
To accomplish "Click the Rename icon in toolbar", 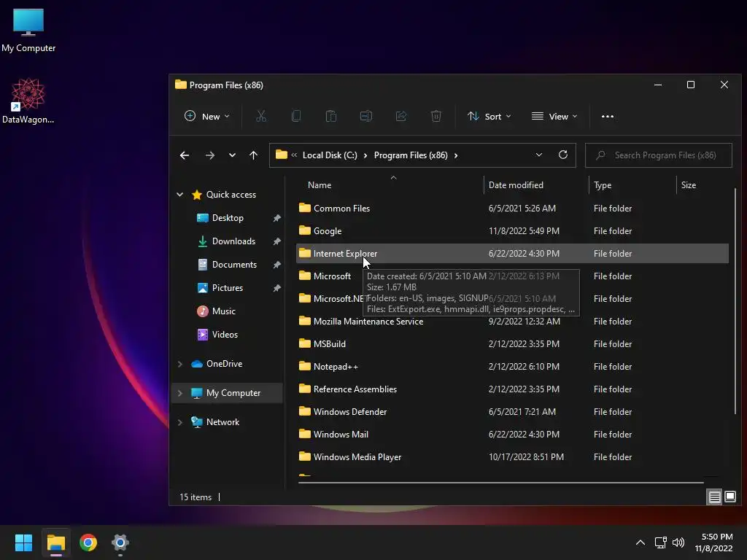I will 366,116.
